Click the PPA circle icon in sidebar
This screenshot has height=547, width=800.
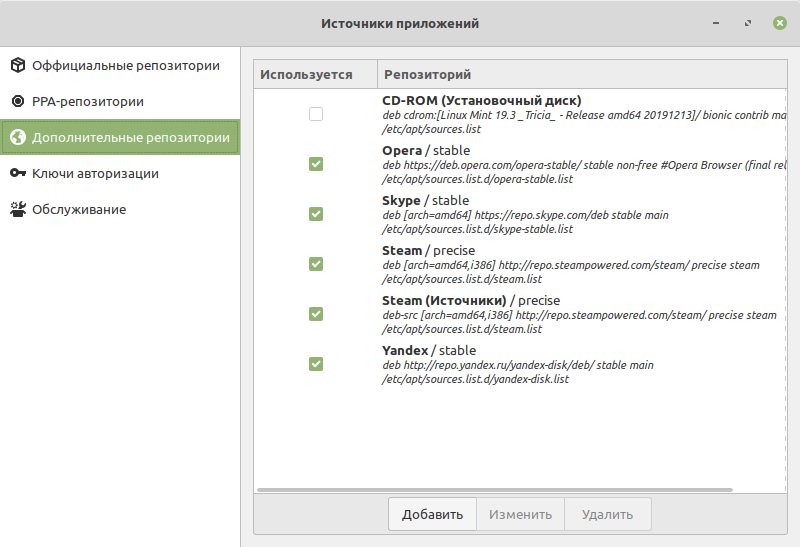click(18, 101)
